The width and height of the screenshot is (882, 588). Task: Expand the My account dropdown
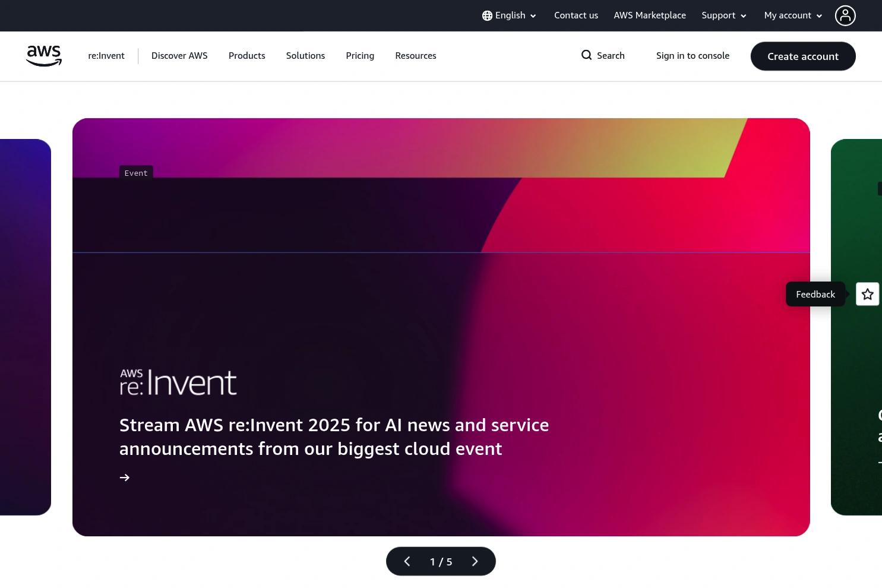(793, 15)
